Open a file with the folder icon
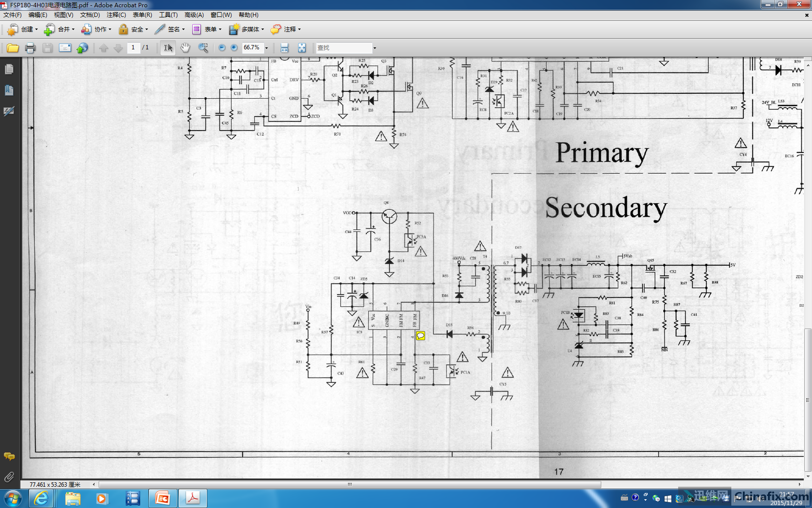This screenshot has height=508, width=812. tap(13, 48)
